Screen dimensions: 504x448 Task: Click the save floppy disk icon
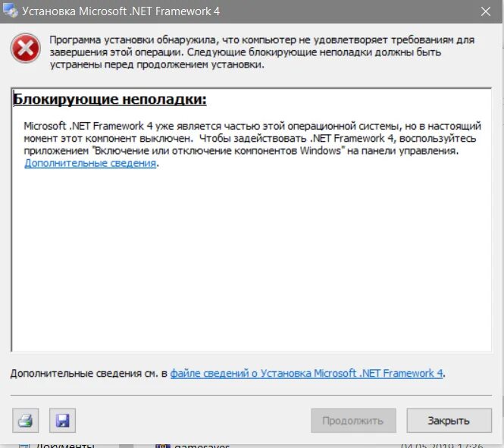pyautogui.click(x=62, y=421)
